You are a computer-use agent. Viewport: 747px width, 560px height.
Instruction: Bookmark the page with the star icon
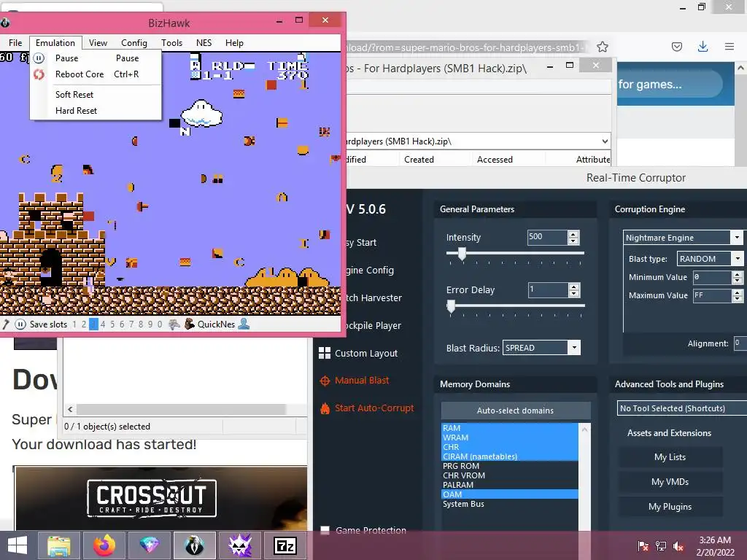[602, 47]
